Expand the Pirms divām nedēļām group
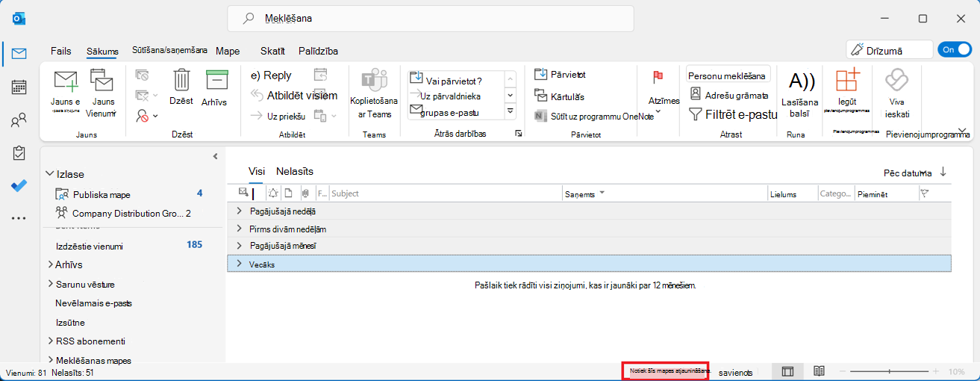This screenshot has height=381, width=980. point(240,229)
